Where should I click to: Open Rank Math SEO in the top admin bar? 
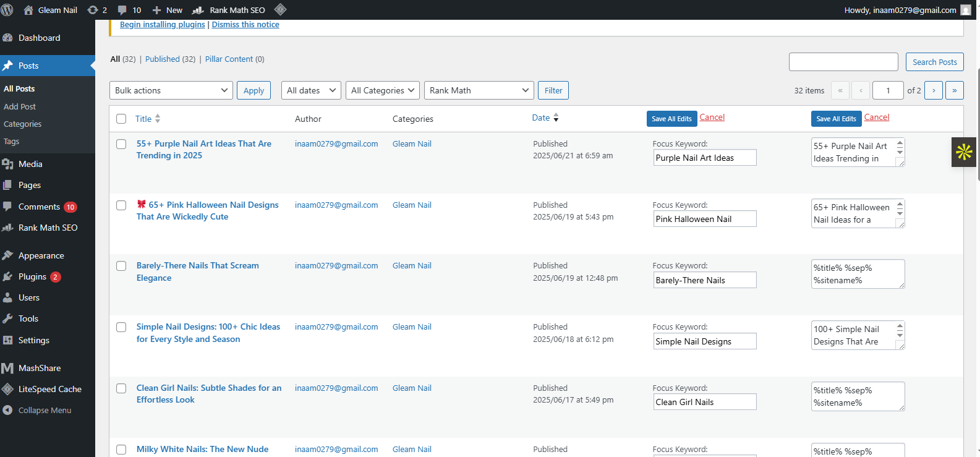click(229, 10)
